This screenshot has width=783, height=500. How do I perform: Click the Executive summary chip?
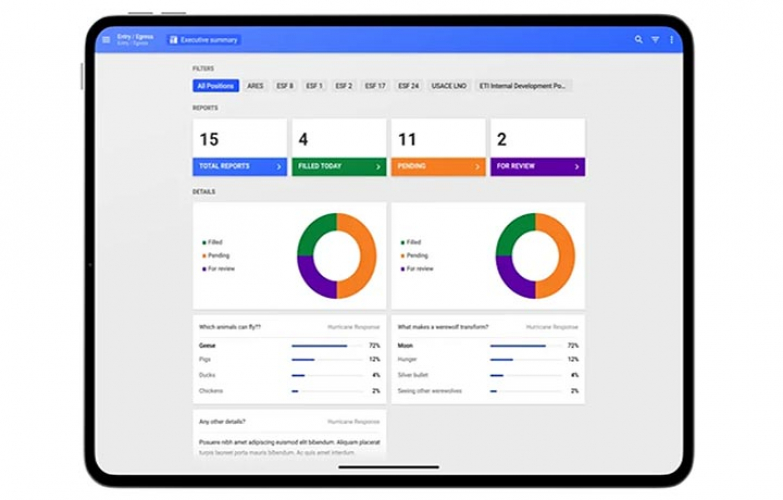pyautogui.click(x=204, y=40)
